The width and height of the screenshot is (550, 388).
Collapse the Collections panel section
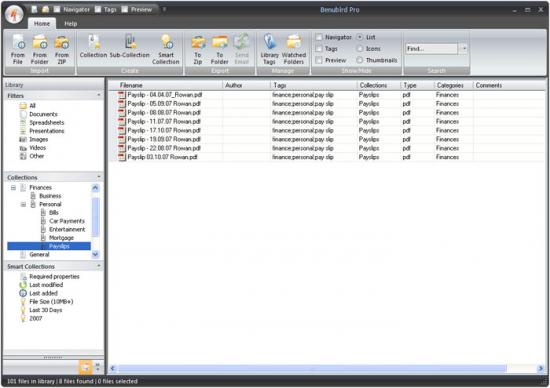(x=99, y=177)
